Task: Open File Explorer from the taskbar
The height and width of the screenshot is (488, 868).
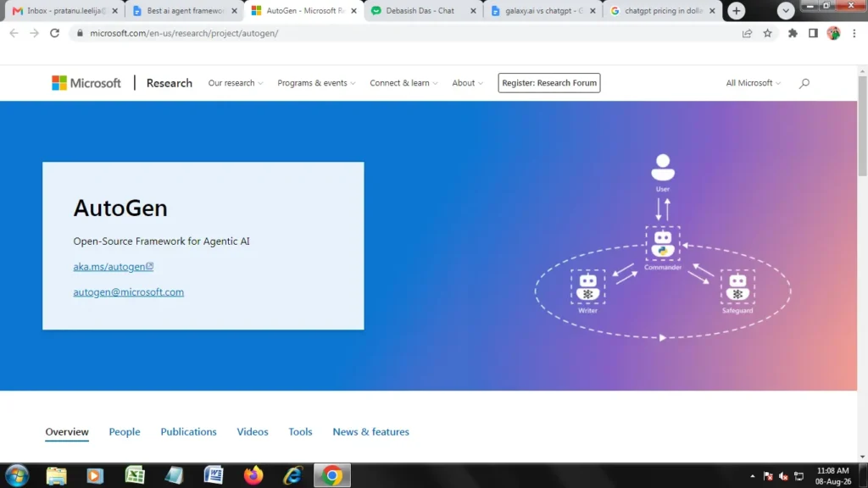Action: (56, 475)
